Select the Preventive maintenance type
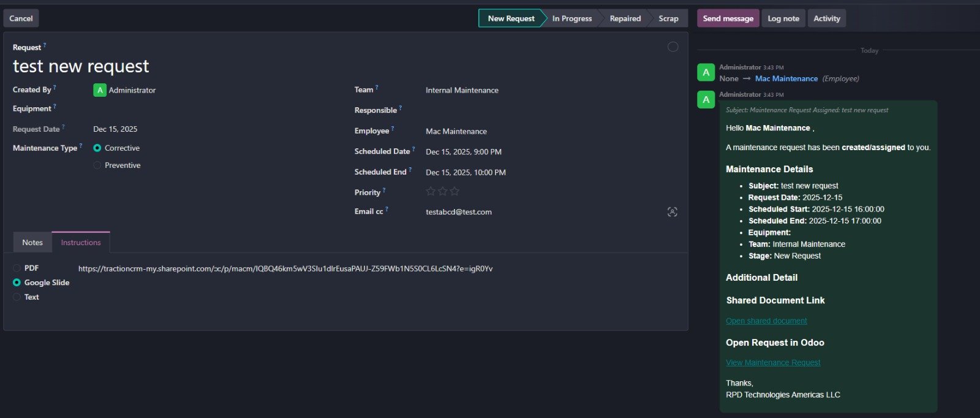The image size is (980, 418). pyautogui.click(x=97, y=165)
